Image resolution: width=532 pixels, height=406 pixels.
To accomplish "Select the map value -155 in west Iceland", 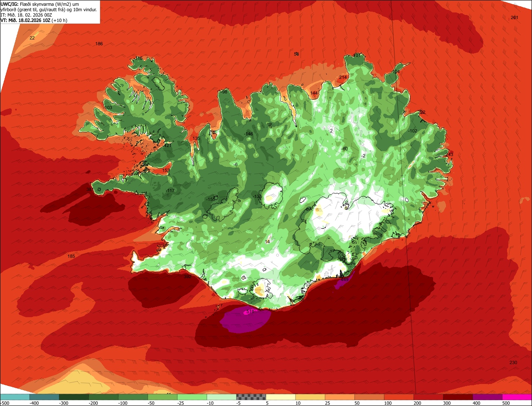I will pos(211,199).
